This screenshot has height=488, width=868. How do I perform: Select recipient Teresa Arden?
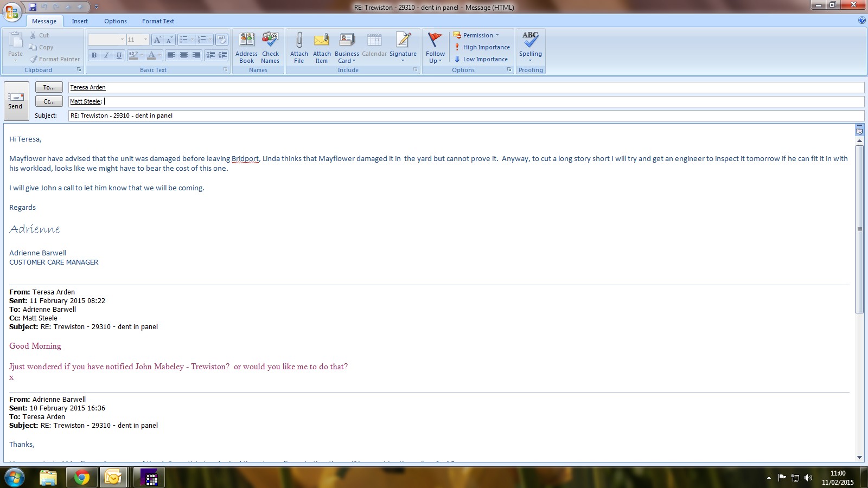(x=88, y=87)
